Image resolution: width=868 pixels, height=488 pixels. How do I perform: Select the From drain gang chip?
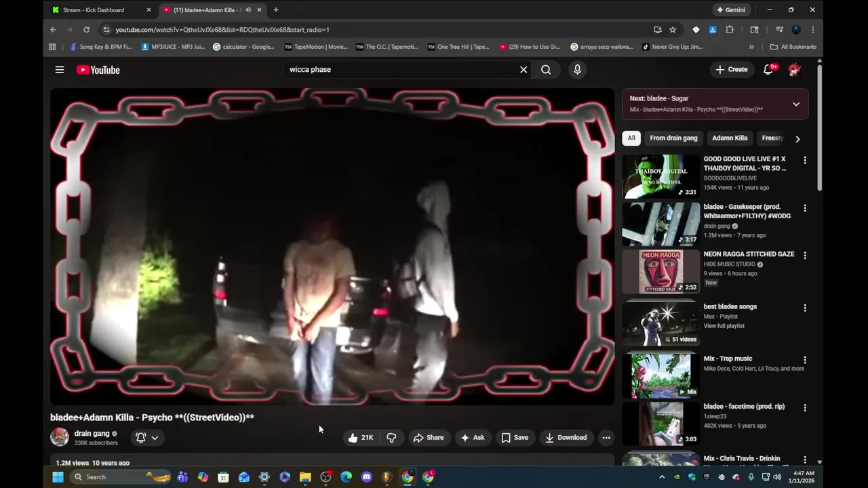click(x=673, y=138)
